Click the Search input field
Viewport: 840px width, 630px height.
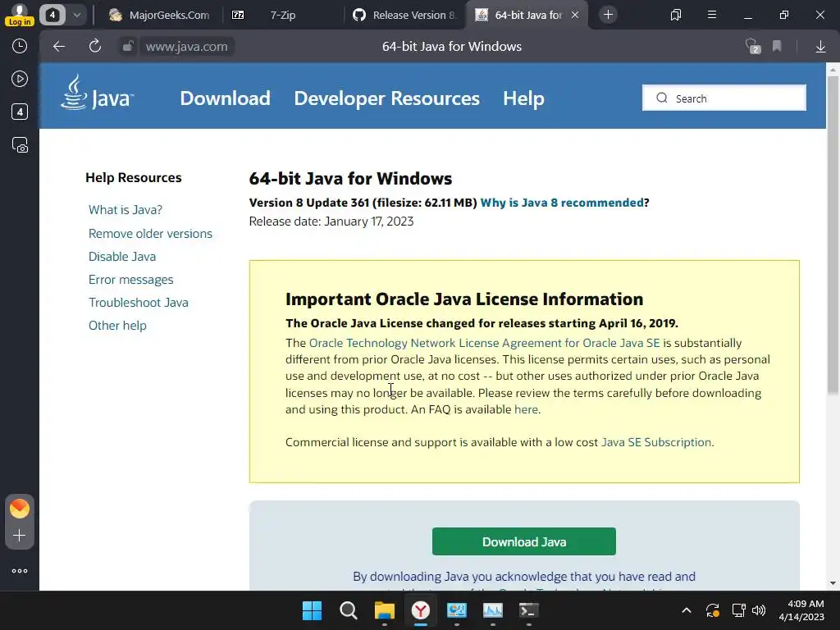pyautogui.click(x=724, y=98)
